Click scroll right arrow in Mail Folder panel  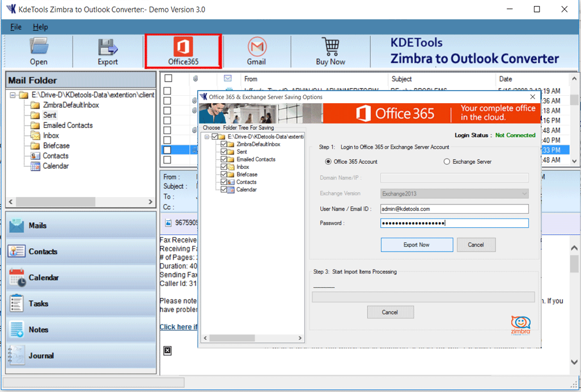click(x=150, y=202)
